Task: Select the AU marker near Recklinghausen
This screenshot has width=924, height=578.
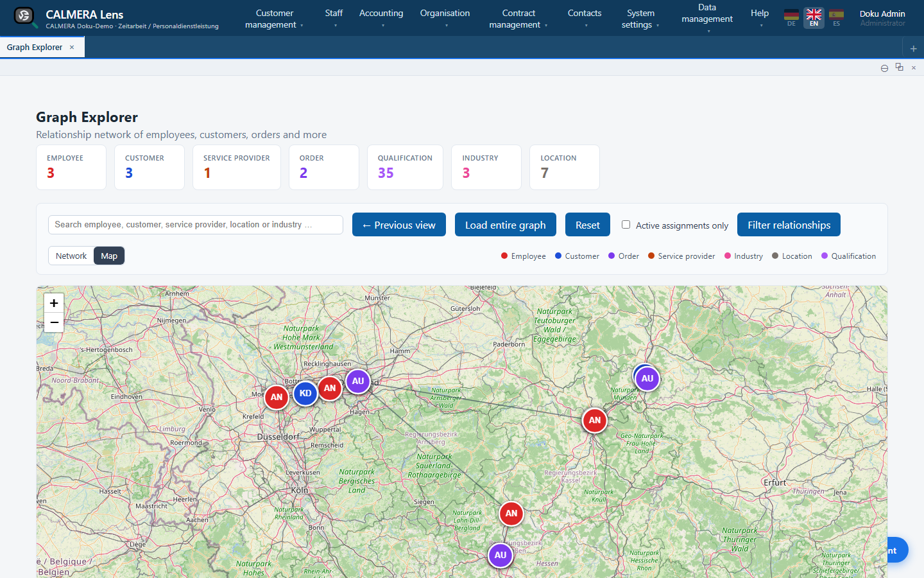Action: point(358,381)
